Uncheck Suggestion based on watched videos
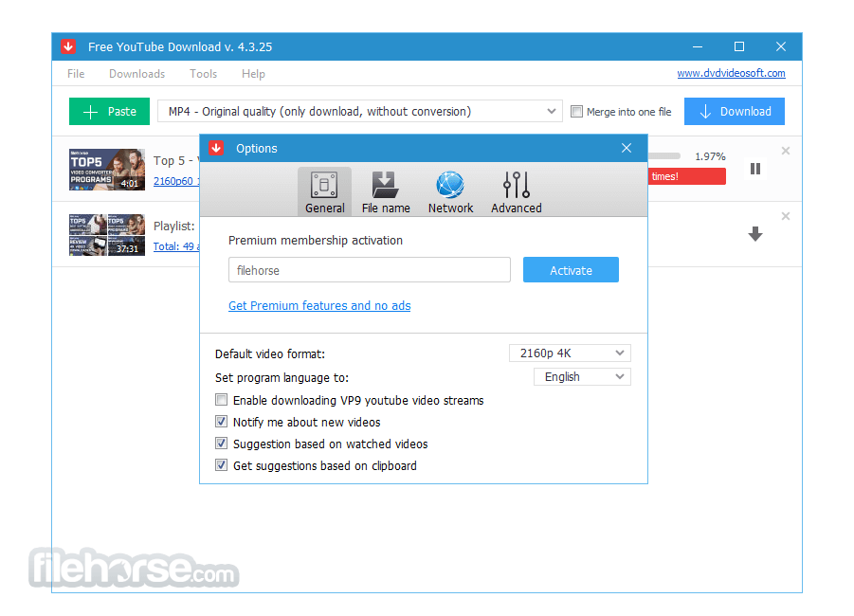The height and width of the screenshot is (616, 854). [221, 444]
